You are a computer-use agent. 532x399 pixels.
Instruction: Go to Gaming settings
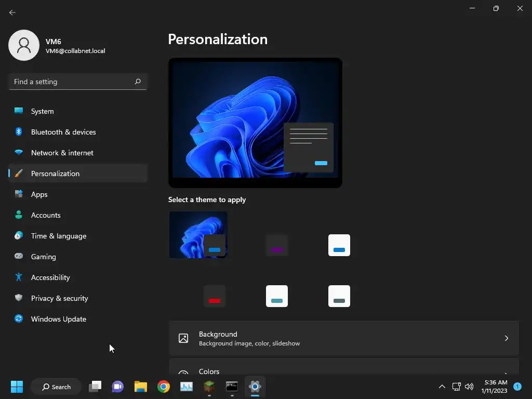(x=78, y=257)
